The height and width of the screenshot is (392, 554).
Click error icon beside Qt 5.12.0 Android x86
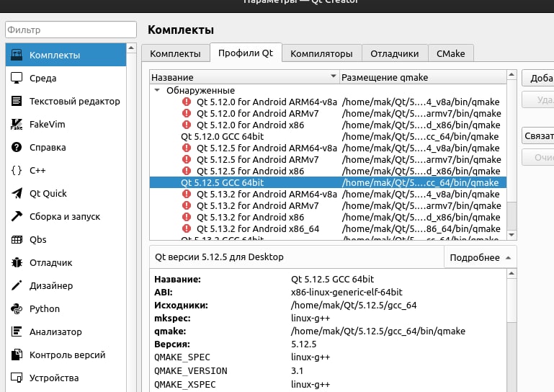[187, 125]
